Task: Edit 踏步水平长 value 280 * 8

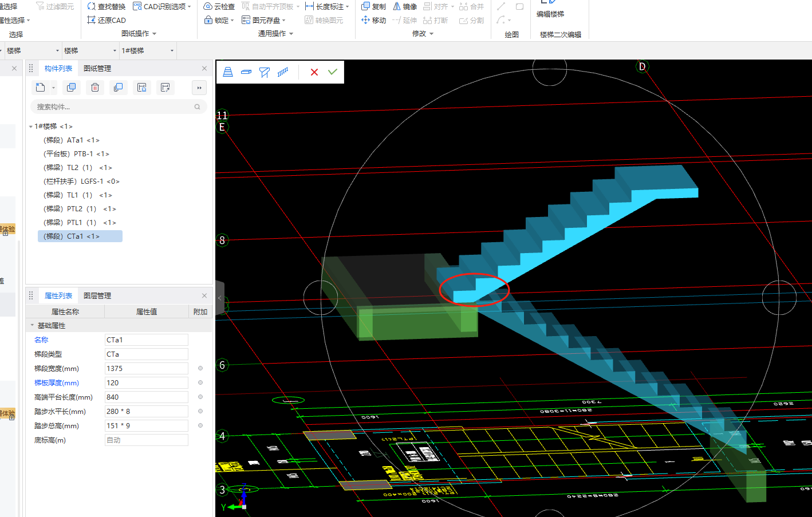Action: coord(147,412)
